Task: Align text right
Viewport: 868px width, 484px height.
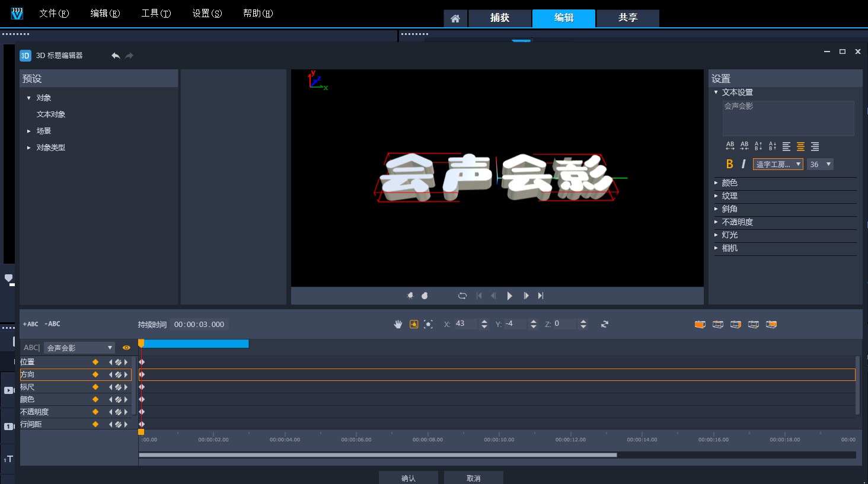Action: click(815, 146)
